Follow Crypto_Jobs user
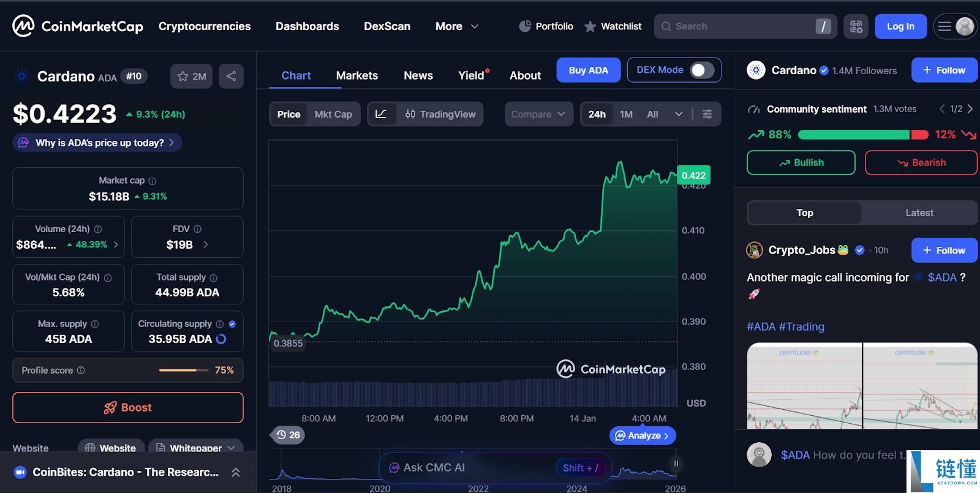This screenshot has height=493, width=980. tap(944, 250)
